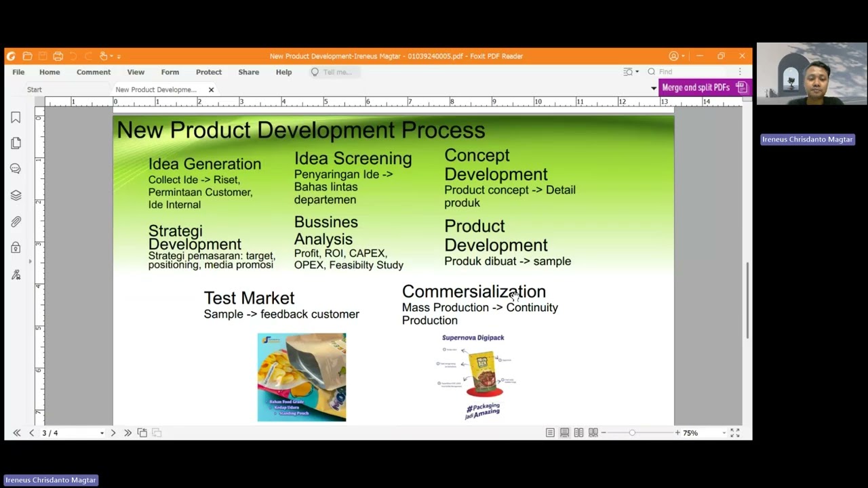Open the Attachments paperclip panel
Viewport: 868px width, 488px height.
click(16, 222)
